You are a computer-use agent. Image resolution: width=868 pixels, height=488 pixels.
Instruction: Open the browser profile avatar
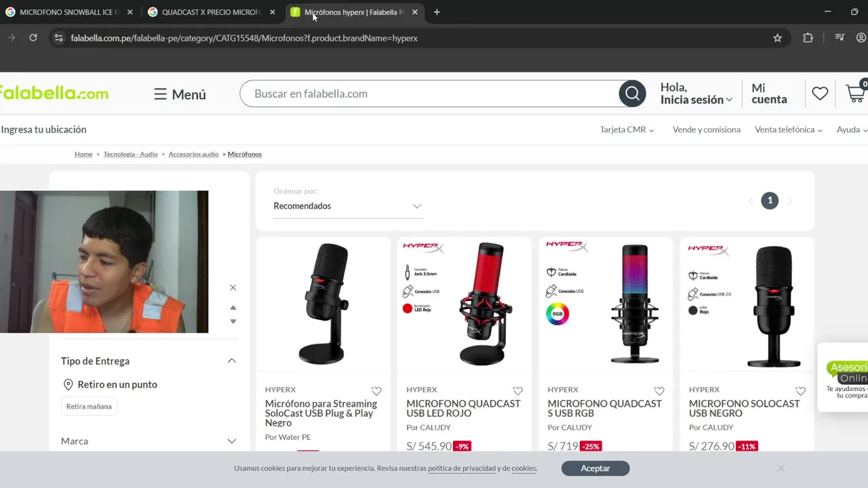click(x=862, y=38)
